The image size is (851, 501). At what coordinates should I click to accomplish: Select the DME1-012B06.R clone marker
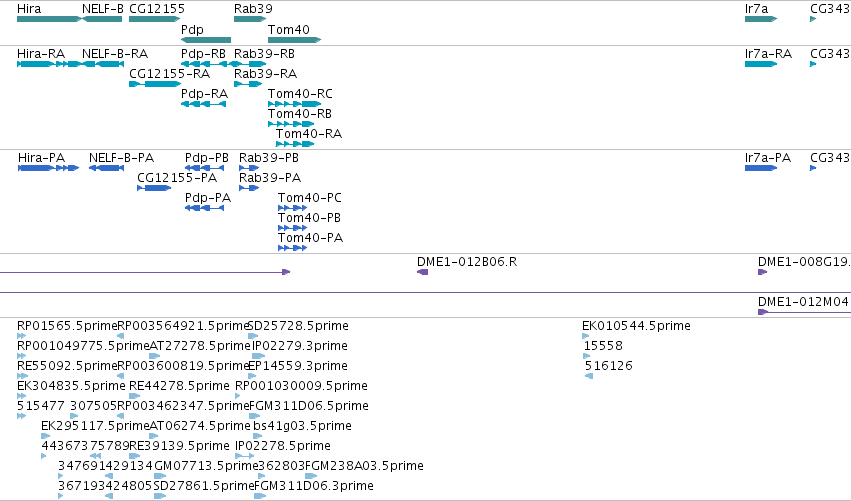[422, 272]
